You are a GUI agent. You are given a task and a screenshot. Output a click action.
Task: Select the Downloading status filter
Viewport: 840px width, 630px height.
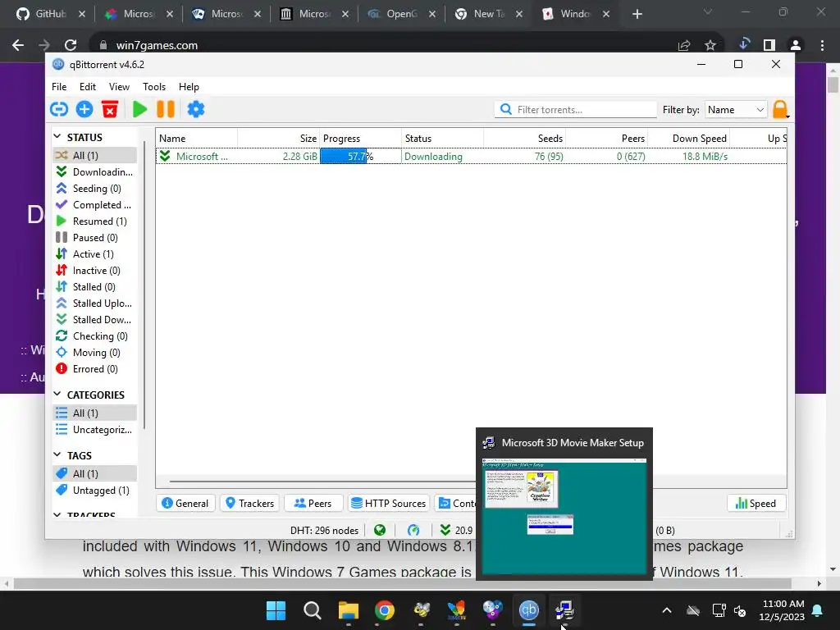click(x=95, y=172)
